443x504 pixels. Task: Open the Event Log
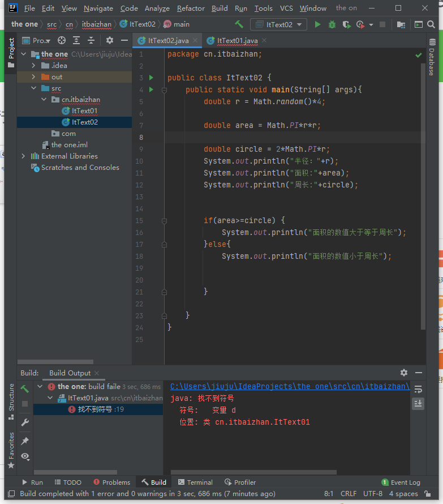pos(401,482)
